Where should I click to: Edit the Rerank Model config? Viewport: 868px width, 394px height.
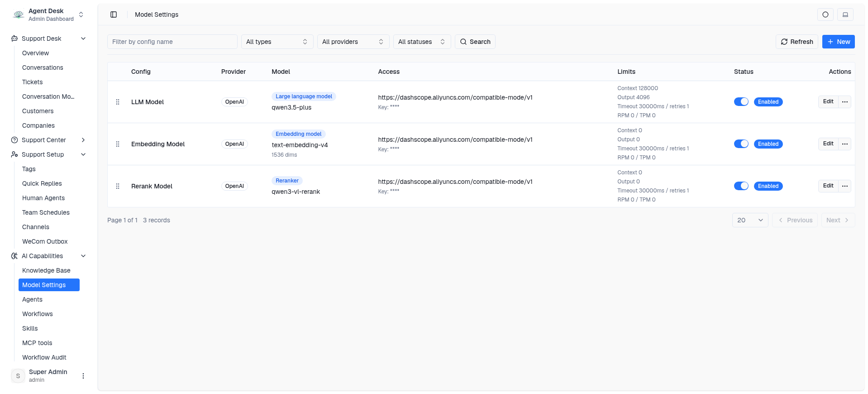pyautogui.click(x=828, y=186)
